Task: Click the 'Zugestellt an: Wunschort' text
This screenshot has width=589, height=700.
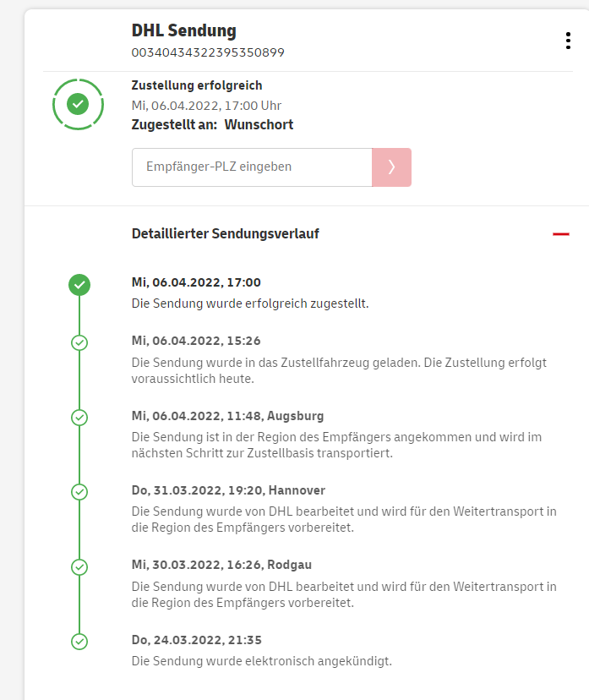Action: (x=213, y=125)
